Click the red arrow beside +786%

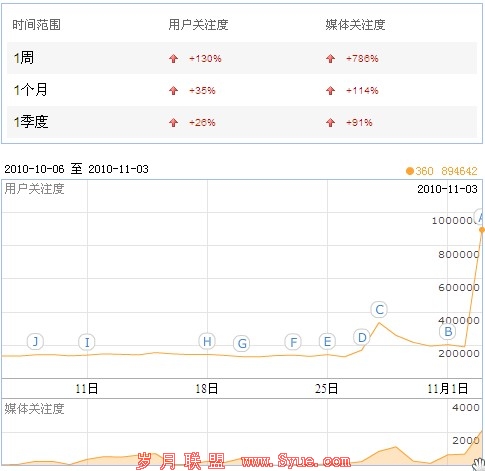point(330,59)
